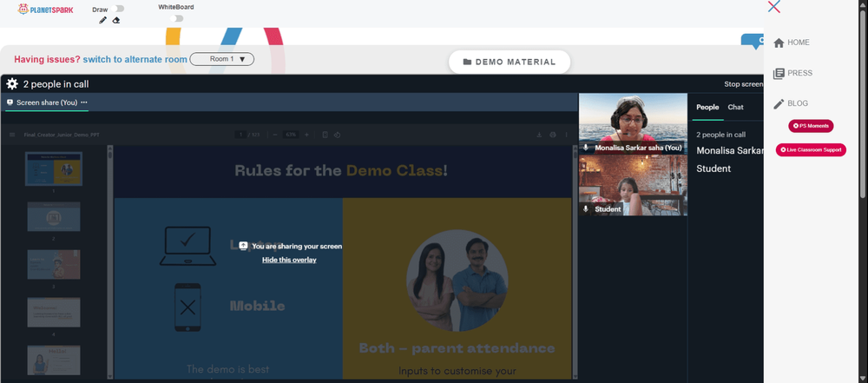The height and width of the screenshot is (383, 868).
Task: Select slide 2 thumbnail
Action: (x=54, y=217)
